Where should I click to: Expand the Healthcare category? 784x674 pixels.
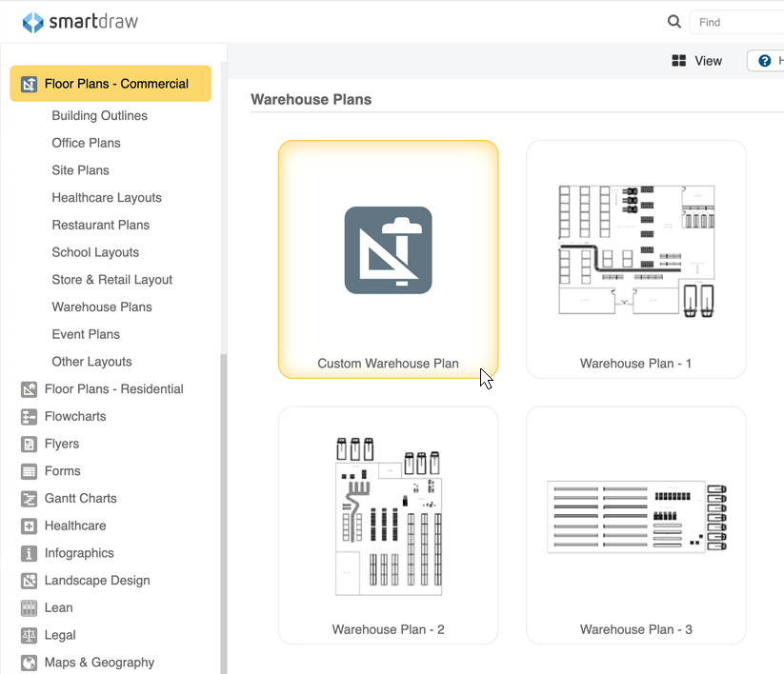75,525
